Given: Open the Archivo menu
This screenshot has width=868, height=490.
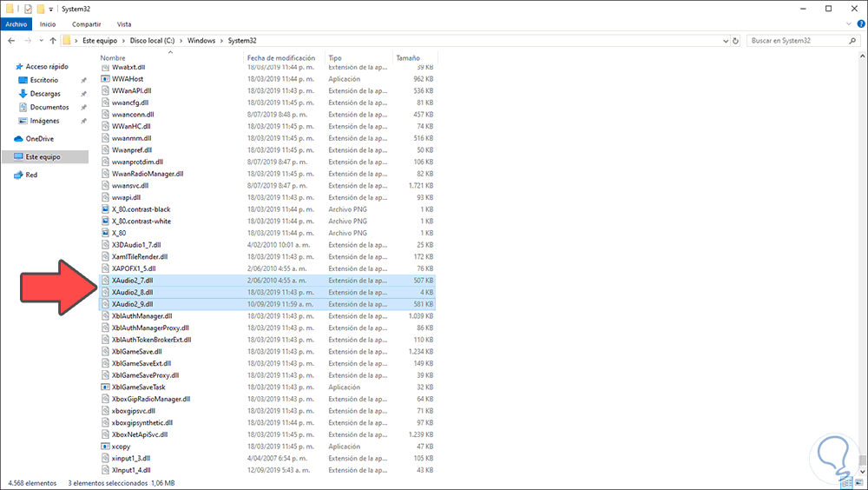Looking at the screenshot, I should (16, 24).
